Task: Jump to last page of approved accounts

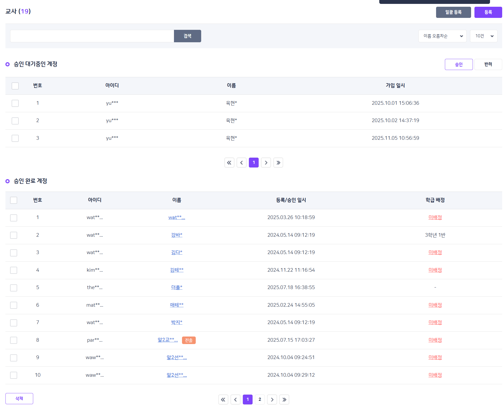Action: 284,400
